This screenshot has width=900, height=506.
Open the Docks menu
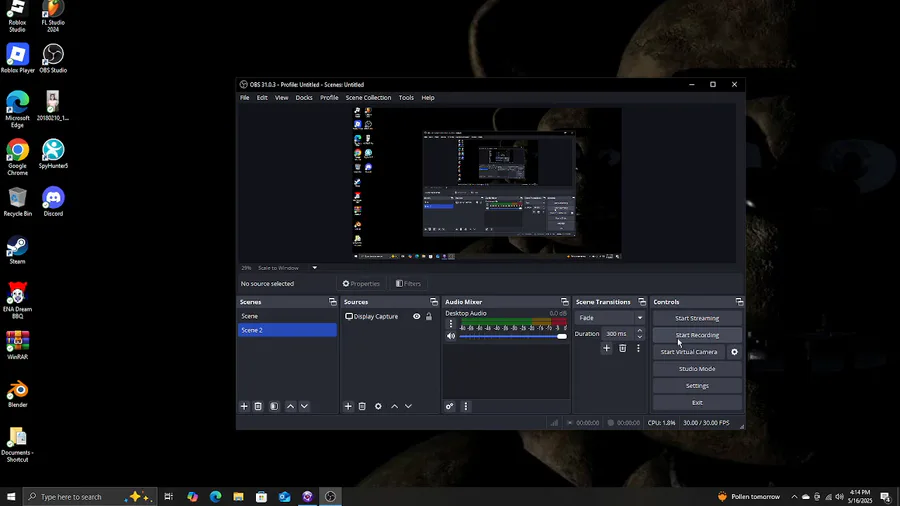pyautogui.click(x=304, y=98)
